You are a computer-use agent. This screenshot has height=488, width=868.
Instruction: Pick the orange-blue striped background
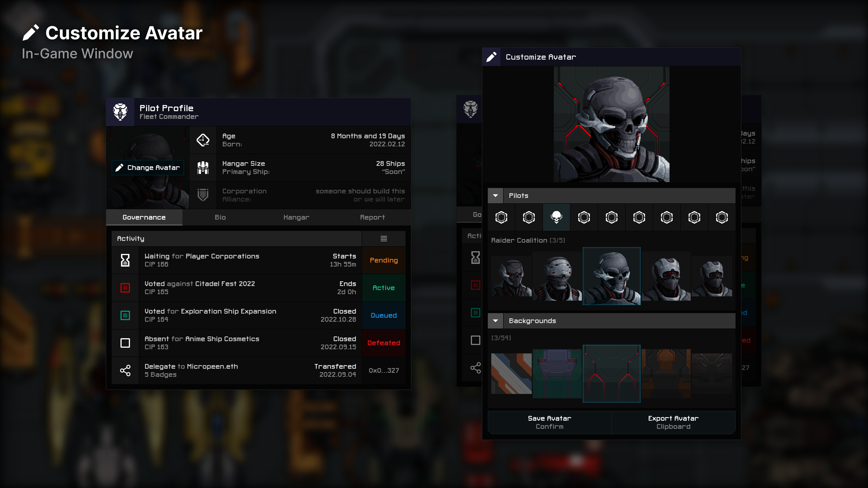(x=512, y=373)
